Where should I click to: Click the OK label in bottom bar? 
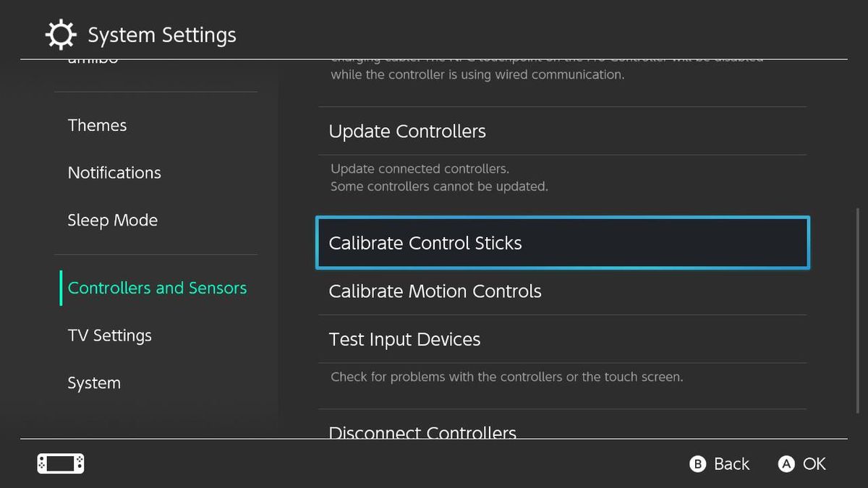click(814, 463)
